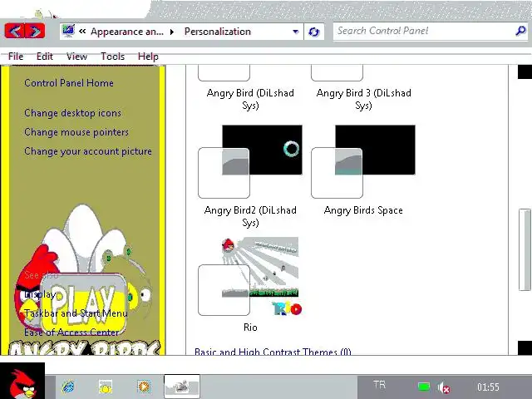Open the File menu
Screen dimensions: 532x399
pos(16,57)
